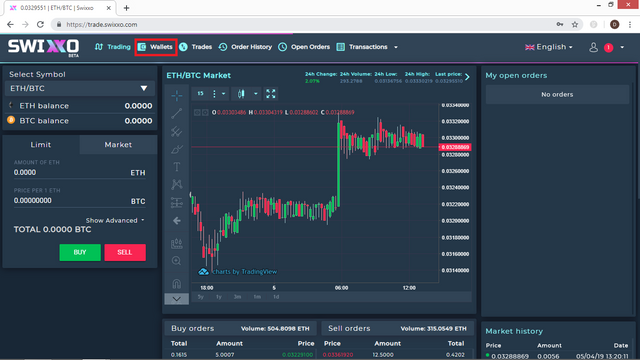Click the BTC balance row
The width and height of the screenshot is (640, 360).
click(x=80, y=121)
